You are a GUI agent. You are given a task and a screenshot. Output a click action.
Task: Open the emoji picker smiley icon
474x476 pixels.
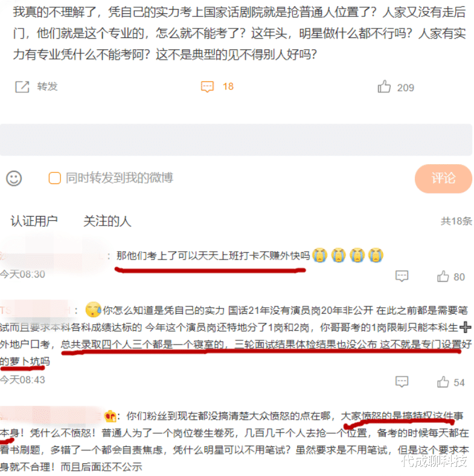coord(14,178)
